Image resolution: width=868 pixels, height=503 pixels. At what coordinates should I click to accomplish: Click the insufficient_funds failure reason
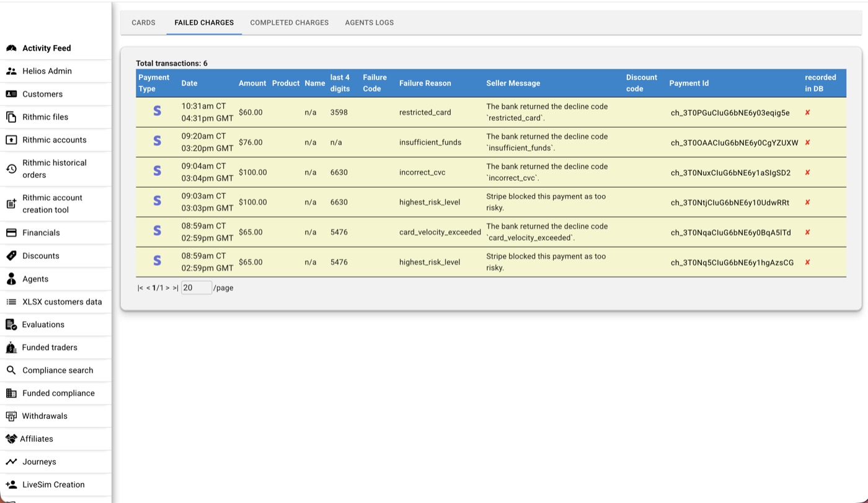(430, 142)
